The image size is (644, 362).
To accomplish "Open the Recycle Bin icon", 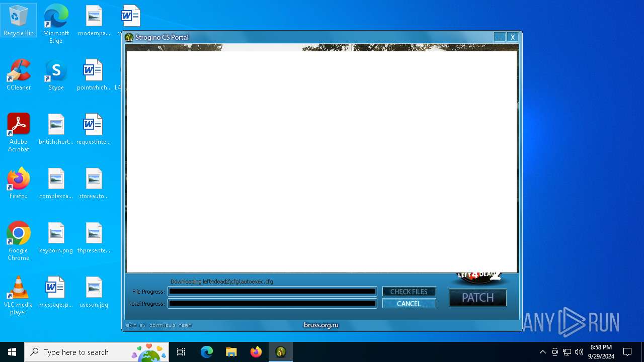I will pos(19,21).
